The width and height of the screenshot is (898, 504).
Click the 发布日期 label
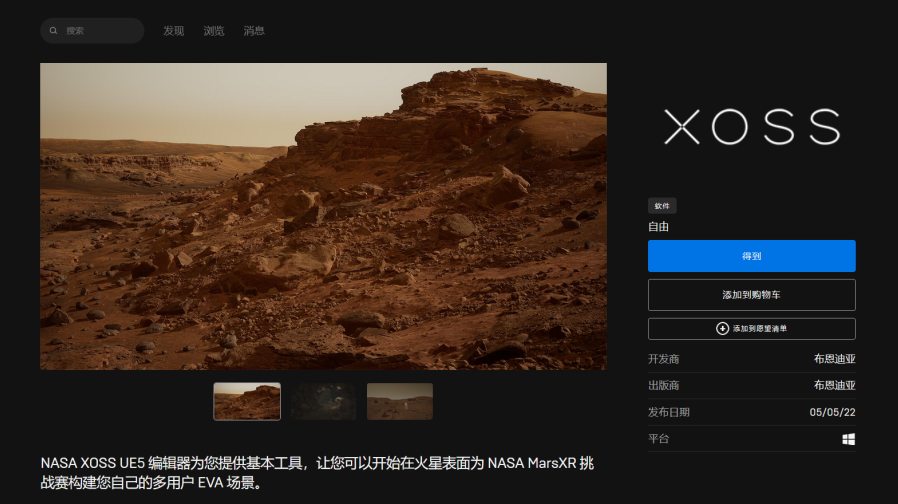coord(668,412)
